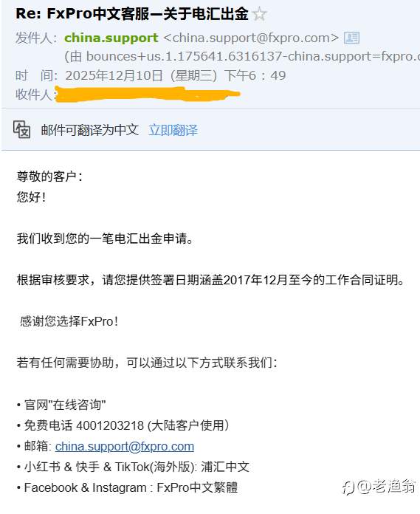
Task: Click 立即翻译 to translate the email
Action: click(x=173, y=130)
